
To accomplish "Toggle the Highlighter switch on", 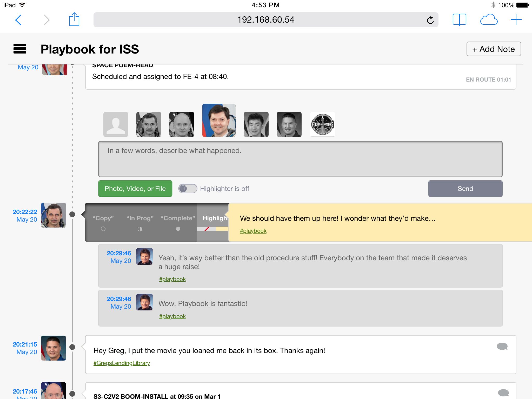I will pos(188,189).
